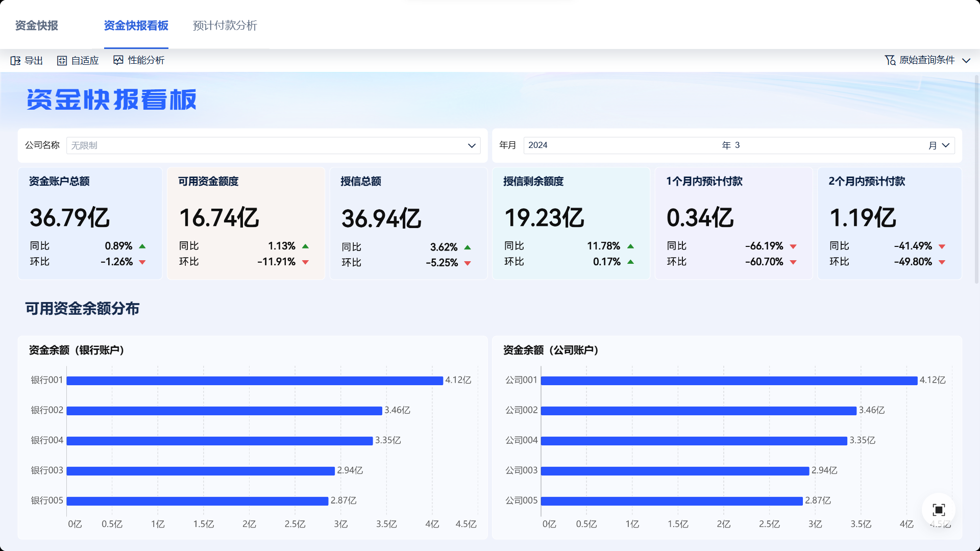Expand the 原始查询条件 chevron

point(966,61)
